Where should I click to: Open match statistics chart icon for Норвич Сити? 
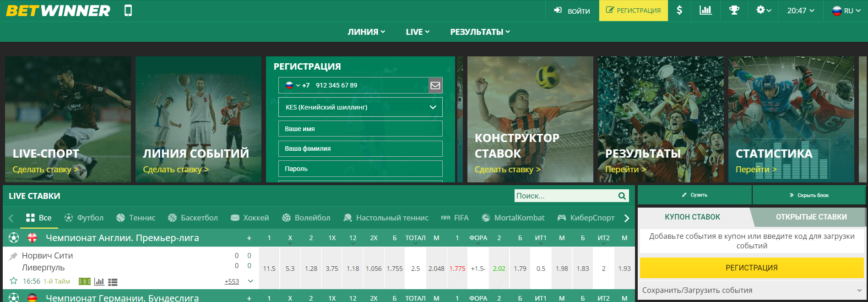(x=99, y=281)
